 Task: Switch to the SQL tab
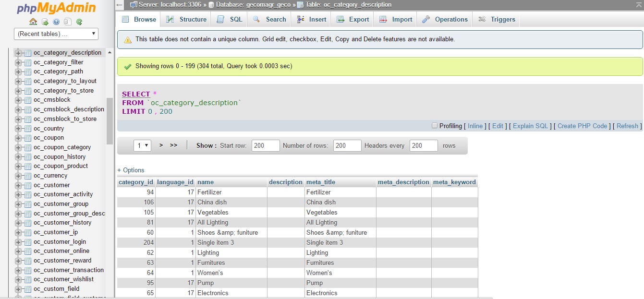(230, 19)
